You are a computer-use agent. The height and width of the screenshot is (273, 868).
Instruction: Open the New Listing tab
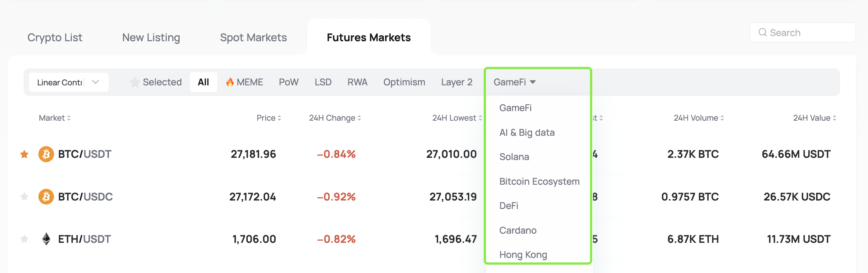(x=151, y=38)
